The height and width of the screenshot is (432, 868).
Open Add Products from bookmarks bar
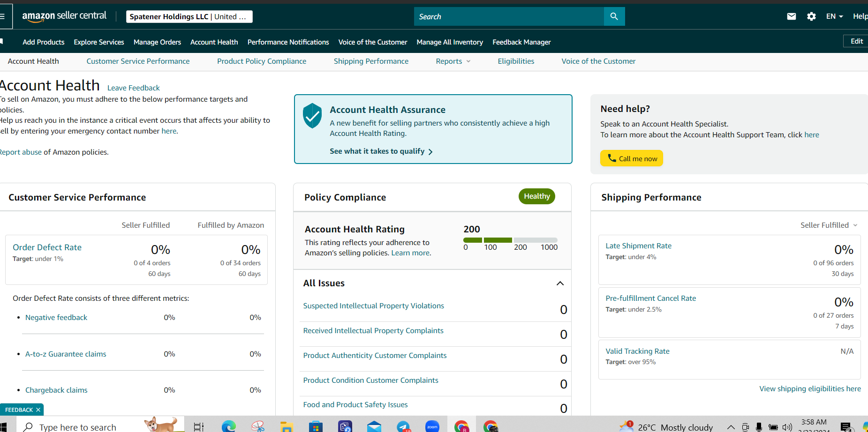[x=44, y=42]
